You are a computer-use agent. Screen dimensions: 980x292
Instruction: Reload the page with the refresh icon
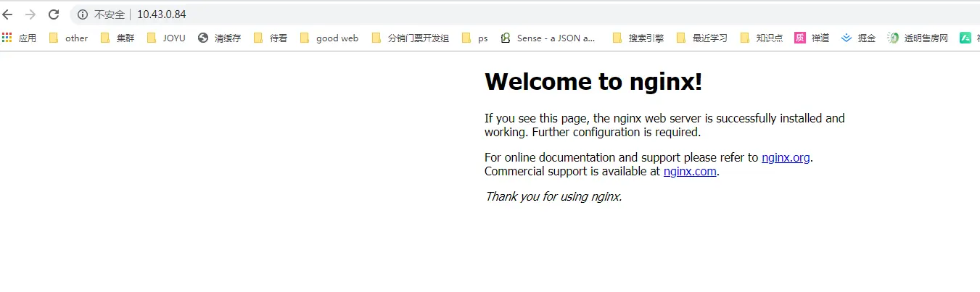pyautogui.click(x=54, y=14)
